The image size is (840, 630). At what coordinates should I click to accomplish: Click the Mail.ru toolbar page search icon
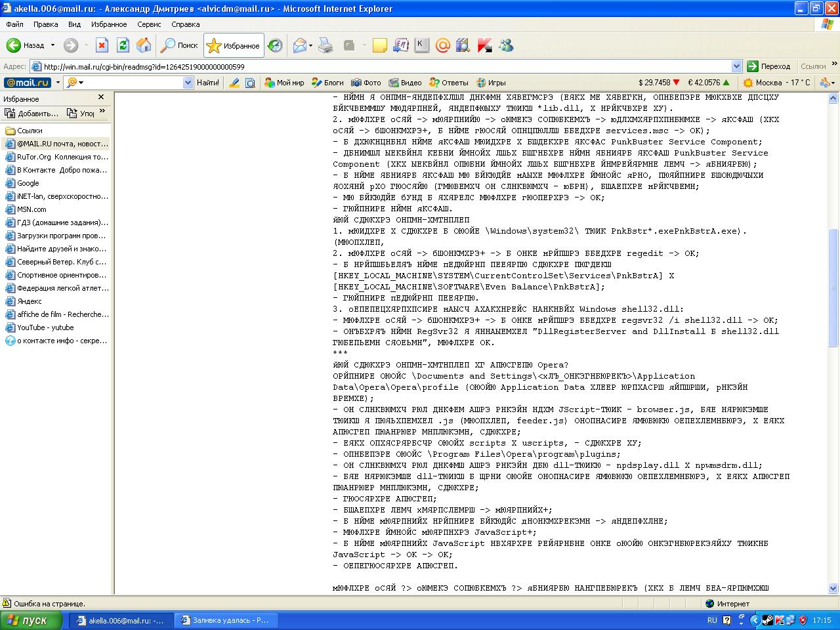pos(250,83)
